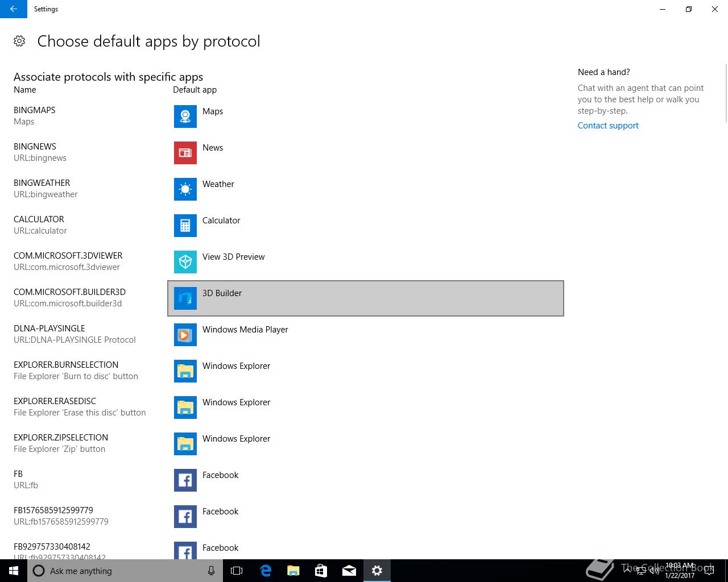Viewport: 728px width, 582px height.
Task: Click the FB929757330408142 protocol name
Action: coord(52,547)
